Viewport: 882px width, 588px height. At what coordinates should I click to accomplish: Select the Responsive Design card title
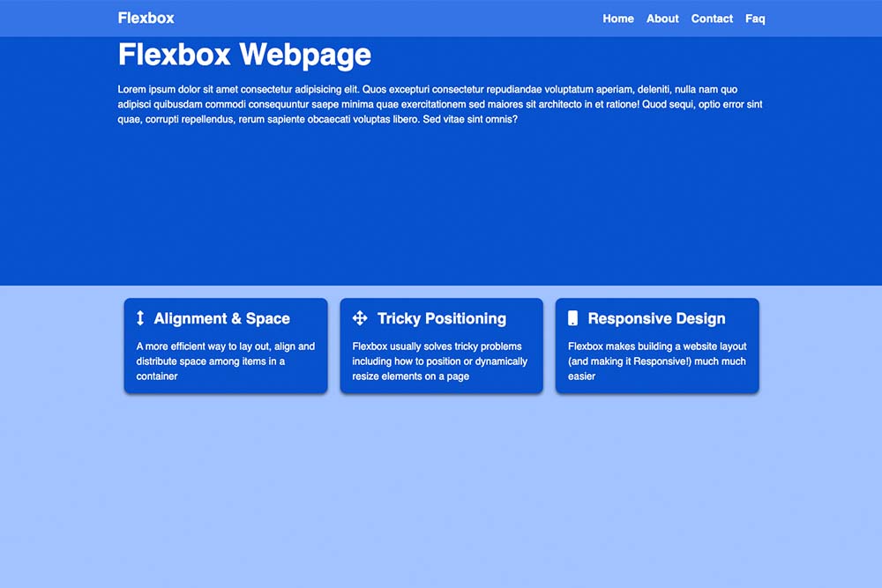(656, 318)
